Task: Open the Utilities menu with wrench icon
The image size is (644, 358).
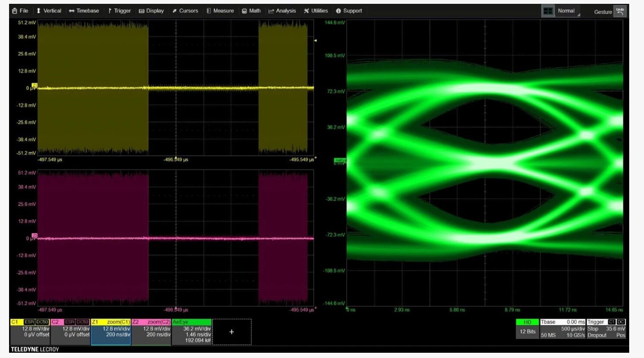Action: pyautogui.click(x=316, y=11)
